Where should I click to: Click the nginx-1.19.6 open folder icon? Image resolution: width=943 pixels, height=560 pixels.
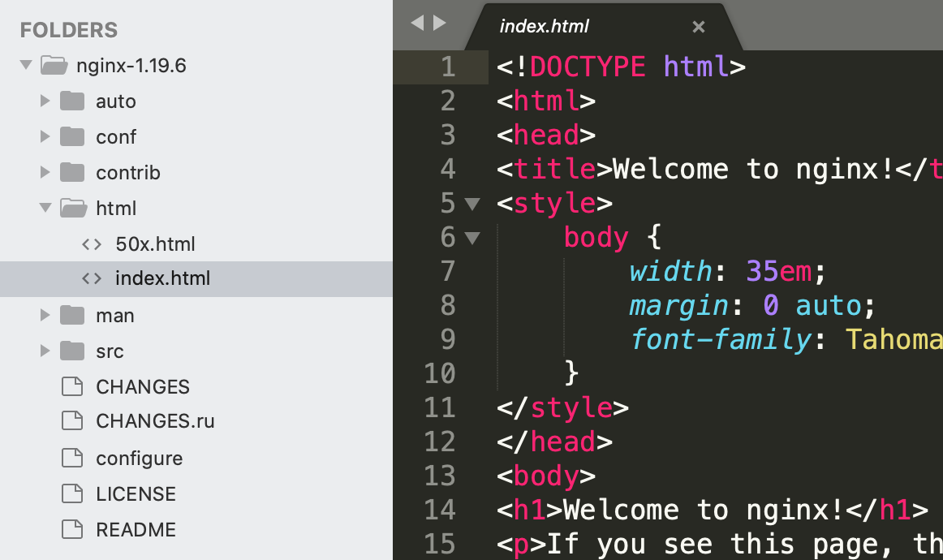[54, 64]
